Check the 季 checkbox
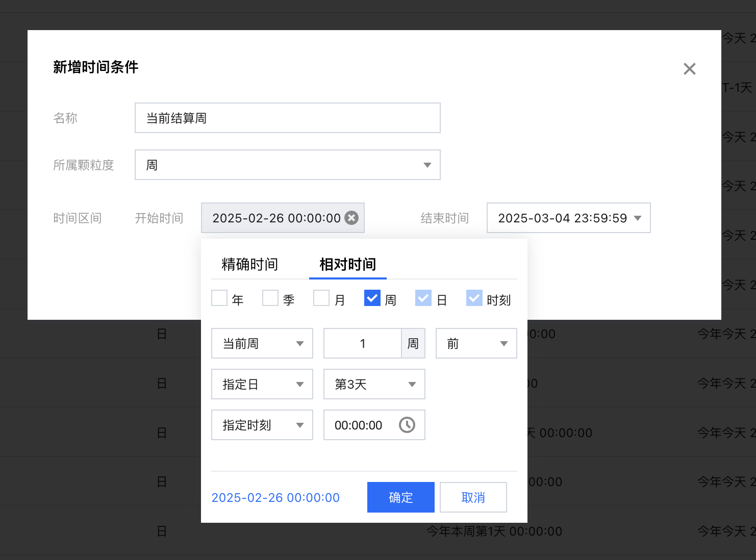The image size is (756, 560). 270,298
